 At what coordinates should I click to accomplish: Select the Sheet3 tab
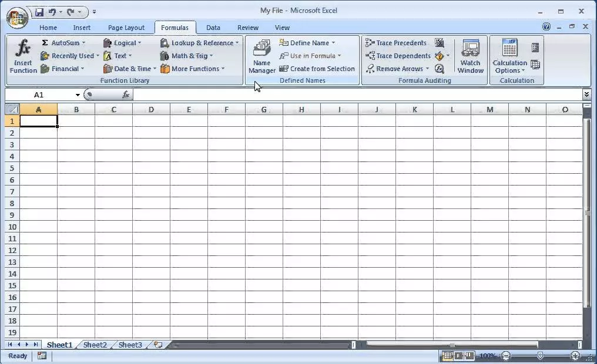tap(130, 345)
